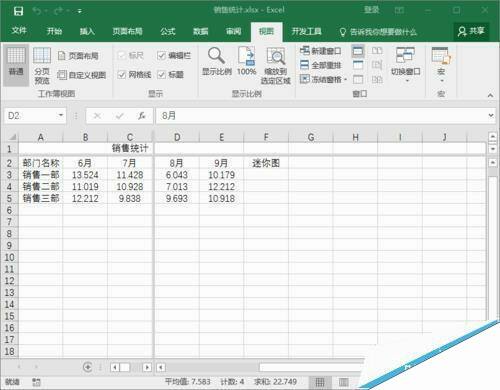This screenshot has width=500, height=390.
Task: Select the Normal (普通) workbook view
Action: (16, 65)
